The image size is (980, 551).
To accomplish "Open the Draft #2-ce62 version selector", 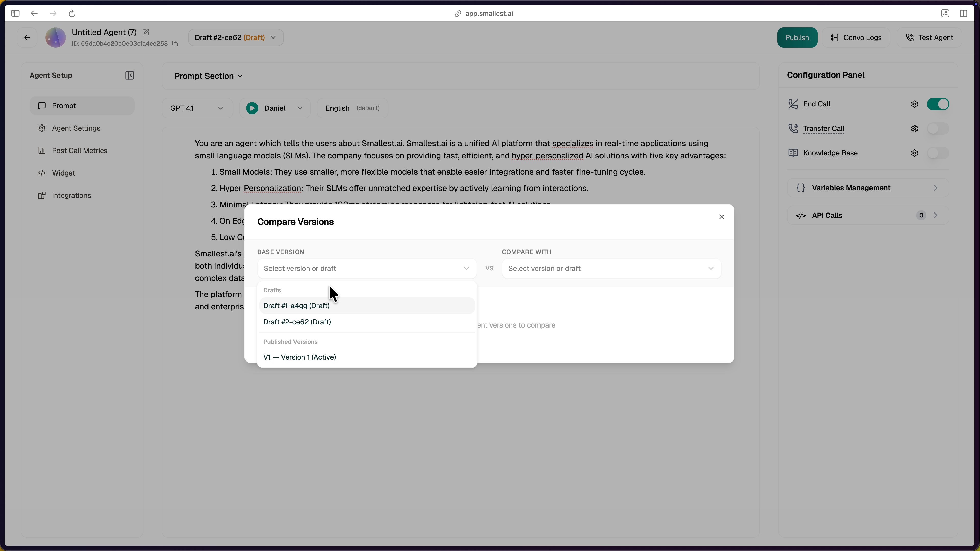I will tap(236, 38).
